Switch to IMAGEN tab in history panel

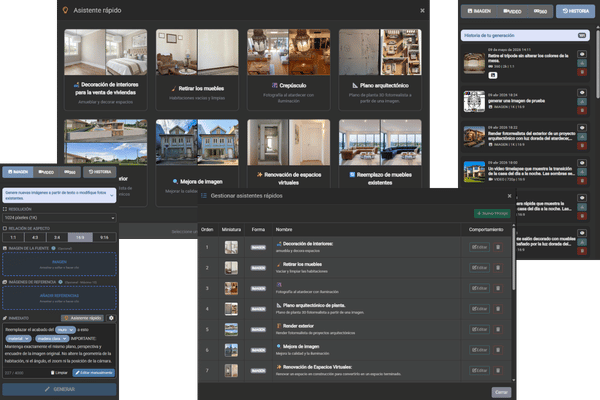[x=479, y=11]
